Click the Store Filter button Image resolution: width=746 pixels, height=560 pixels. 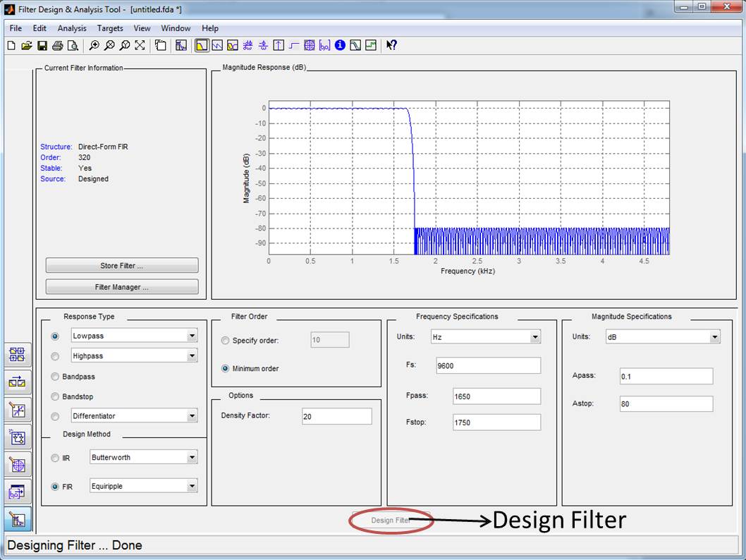(x=122, y=266)
